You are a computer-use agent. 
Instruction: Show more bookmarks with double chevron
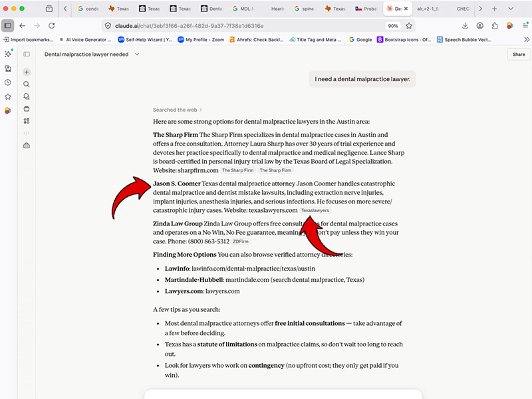[x=527, y=40]
